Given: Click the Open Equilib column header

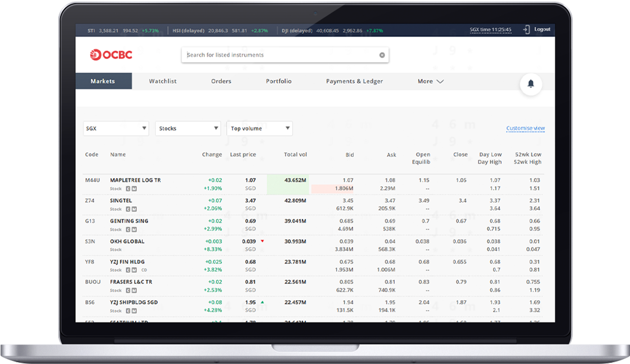Looking at the screenshot, I should (x=421, y=158).
